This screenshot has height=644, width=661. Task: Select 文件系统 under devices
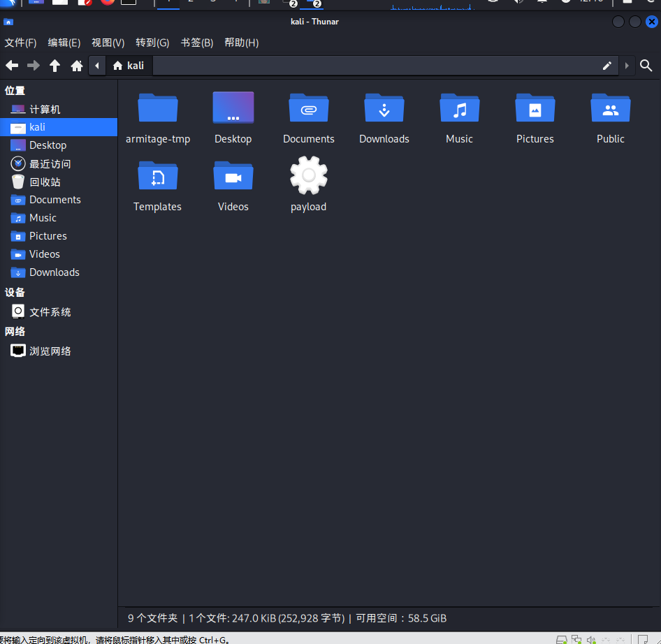coord(59,312)
